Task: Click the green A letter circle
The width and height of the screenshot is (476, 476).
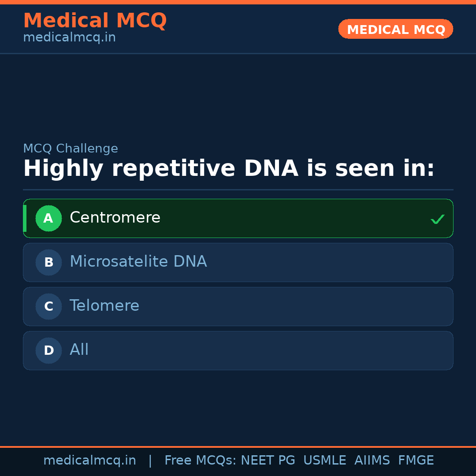Action: point(48,218)
